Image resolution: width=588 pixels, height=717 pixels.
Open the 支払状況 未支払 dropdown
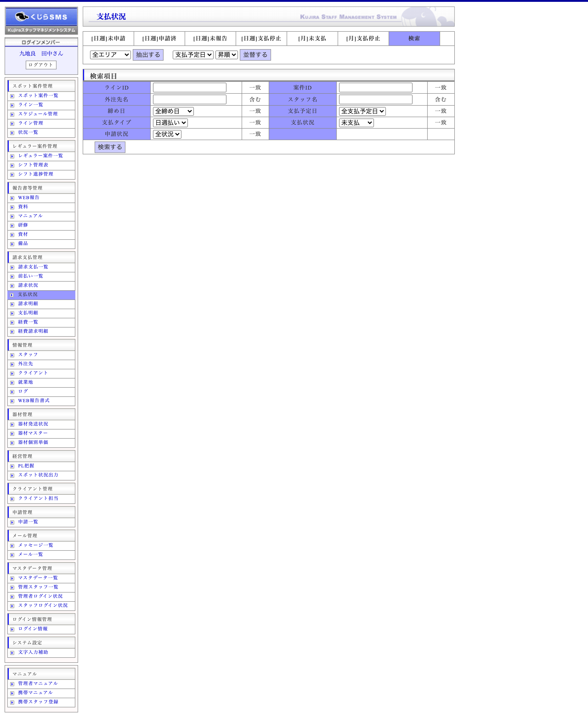[356, 123]
